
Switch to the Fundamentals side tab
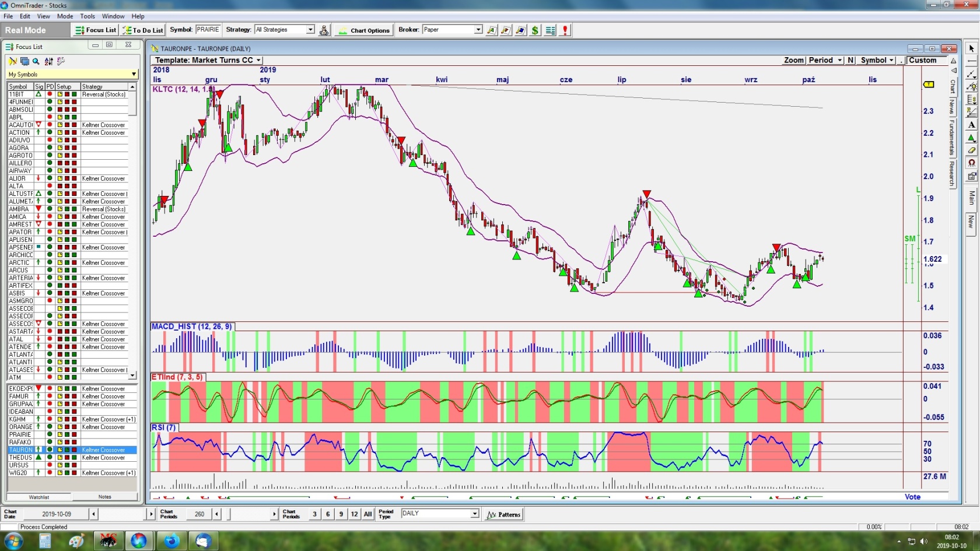click(x=952, y=138)
